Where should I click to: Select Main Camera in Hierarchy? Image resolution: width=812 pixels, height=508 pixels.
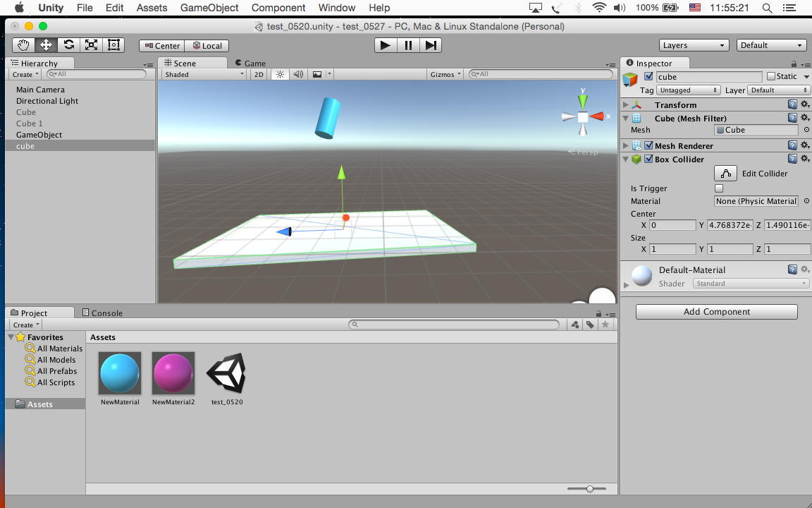click(40, 89)
